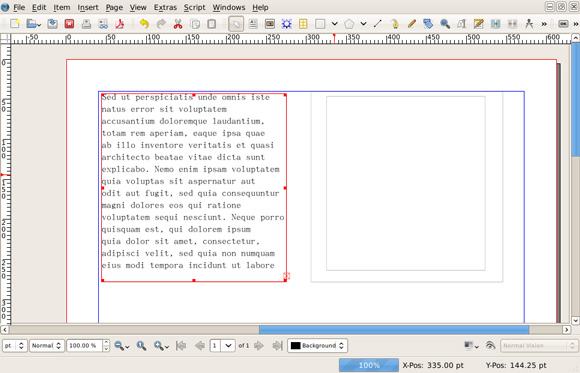Select the Insert Image Frame tool
Viewport: 580px width, 373px height.
click(x=270, y=24)
